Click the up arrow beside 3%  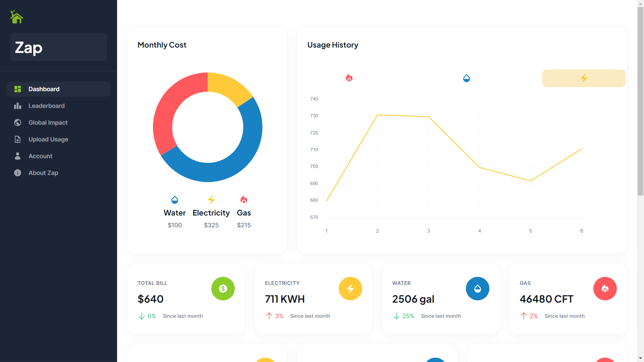pyautogui.click(x=269, y=316)
